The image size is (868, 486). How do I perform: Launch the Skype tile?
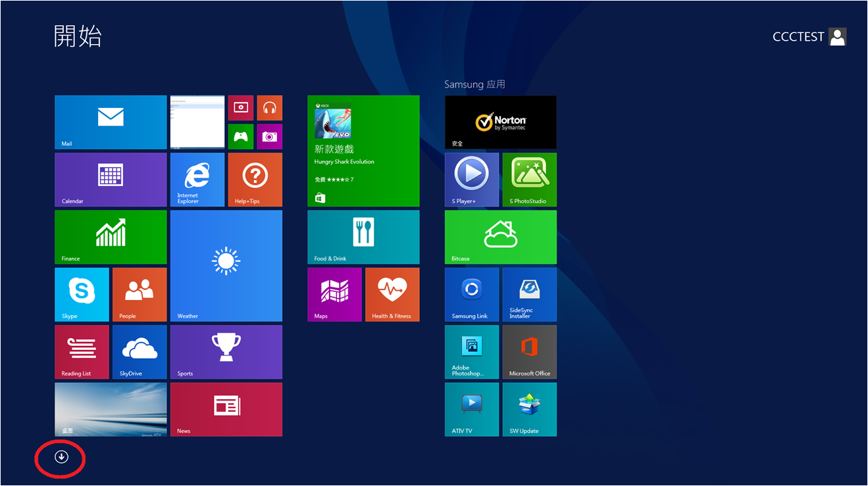(82, 294)
